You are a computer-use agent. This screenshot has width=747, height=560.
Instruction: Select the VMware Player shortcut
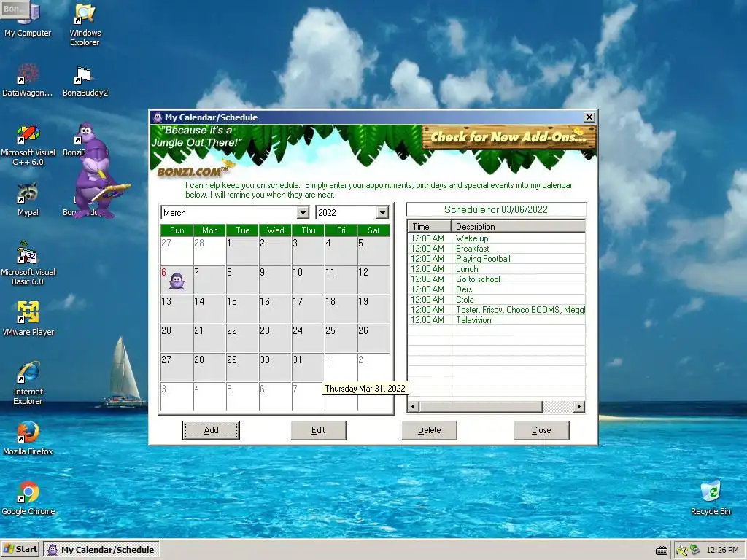[x=28, y=318]
